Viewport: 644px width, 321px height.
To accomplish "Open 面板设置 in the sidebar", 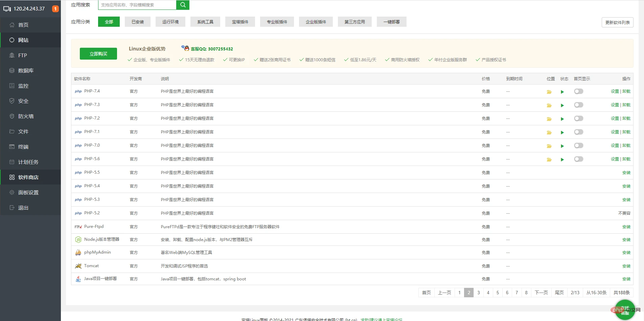I will coord(30,192).
